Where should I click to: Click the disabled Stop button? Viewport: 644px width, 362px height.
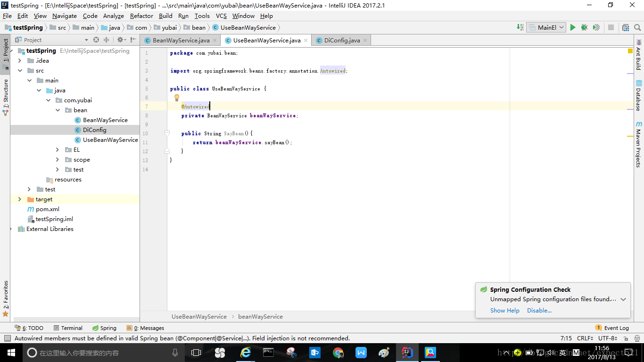point(611,27)
